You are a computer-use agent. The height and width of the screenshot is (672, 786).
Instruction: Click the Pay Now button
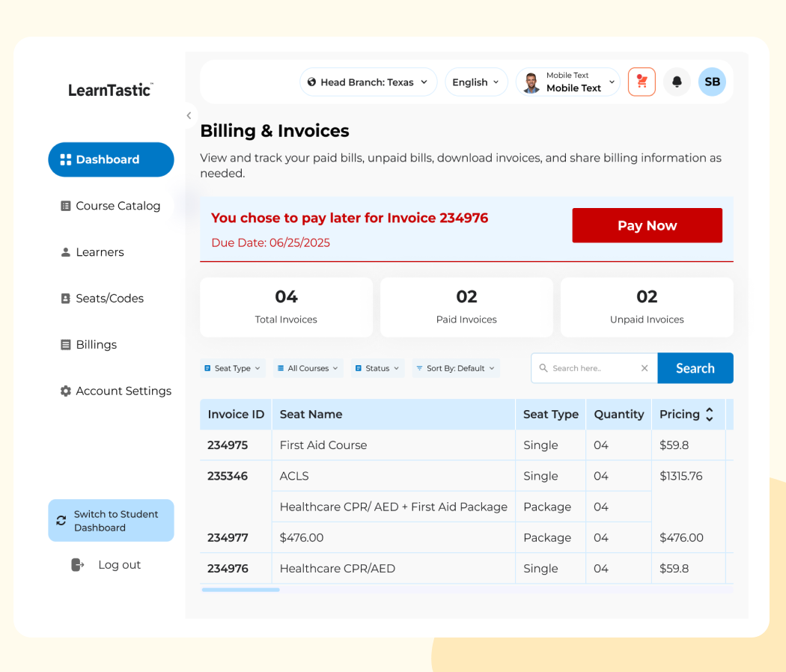coord(647,225)
